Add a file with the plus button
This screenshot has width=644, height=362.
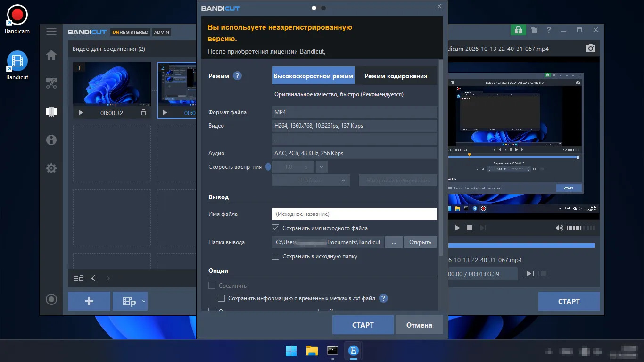pos(89,301)
